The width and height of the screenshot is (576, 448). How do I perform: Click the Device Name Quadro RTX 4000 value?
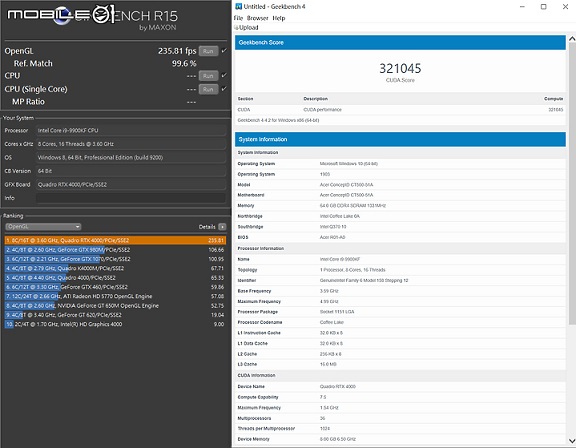click(338, 386)
